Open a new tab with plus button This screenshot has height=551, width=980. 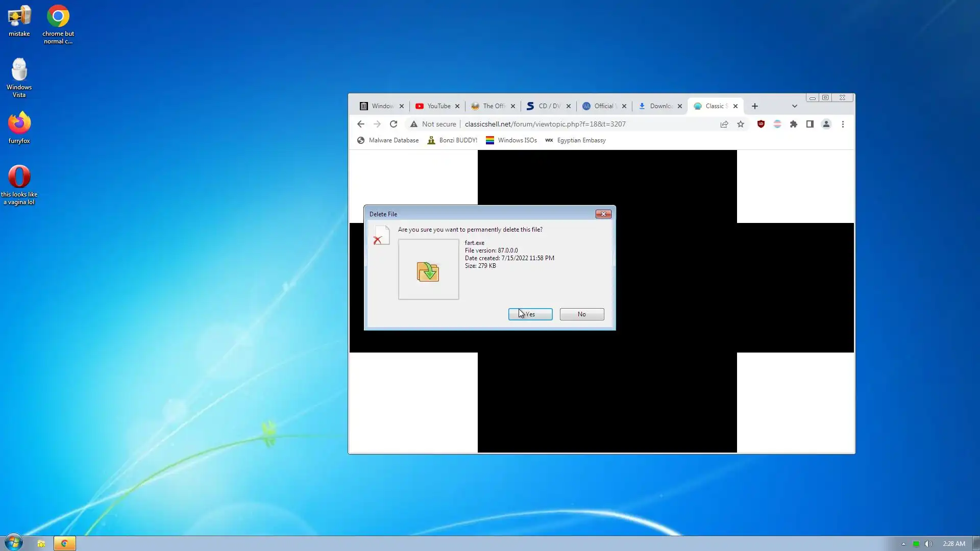point(755,106)
